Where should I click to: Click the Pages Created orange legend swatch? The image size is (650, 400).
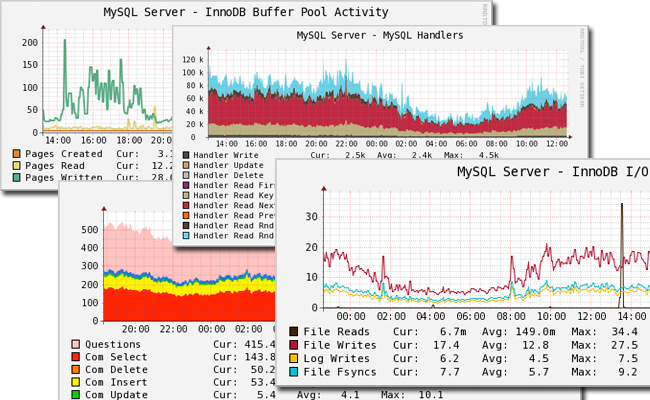(17, 154)
